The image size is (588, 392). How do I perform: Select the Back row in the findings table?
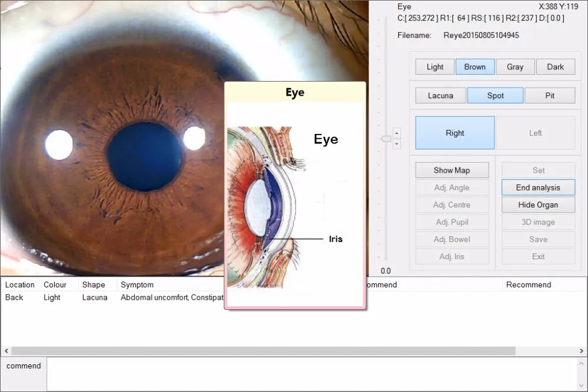pos(14,297)
